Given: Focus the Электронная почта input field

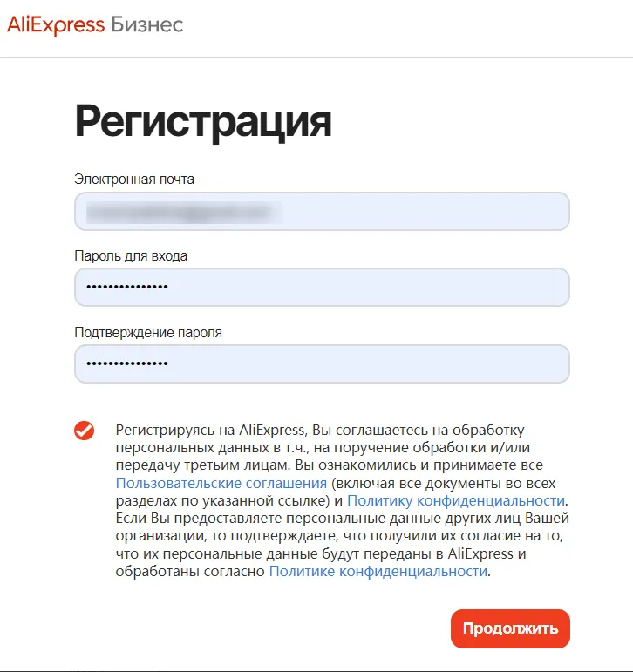Looking at the screenshot, I should (322, 211).
